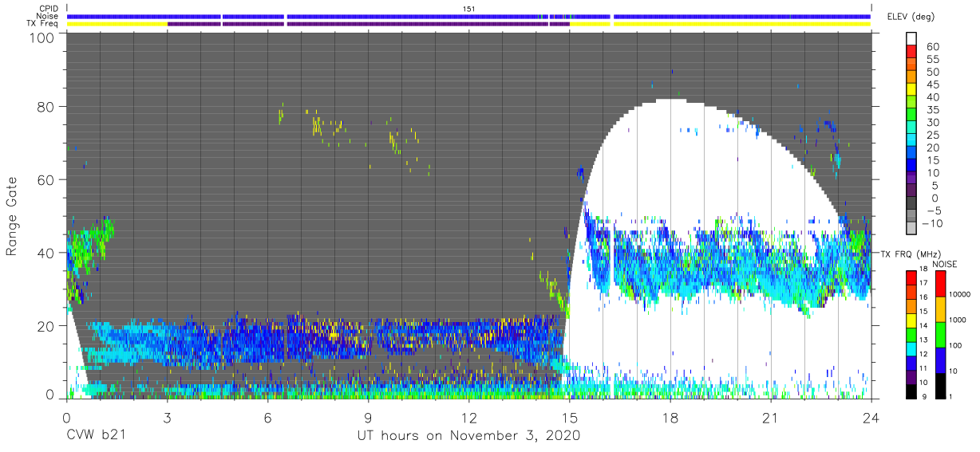Pick the purple segment of TX FRQ bar
980x452 pixels.
pyautogui.click(x=911, y=378)
